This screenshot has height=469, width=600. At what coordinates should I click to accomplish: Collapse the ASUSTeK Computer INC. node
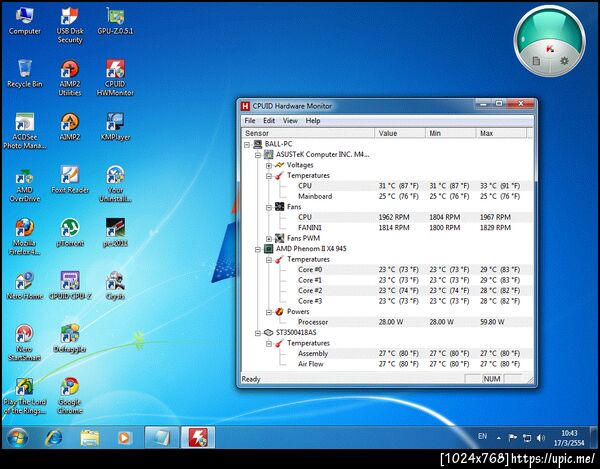pos(258,155)
